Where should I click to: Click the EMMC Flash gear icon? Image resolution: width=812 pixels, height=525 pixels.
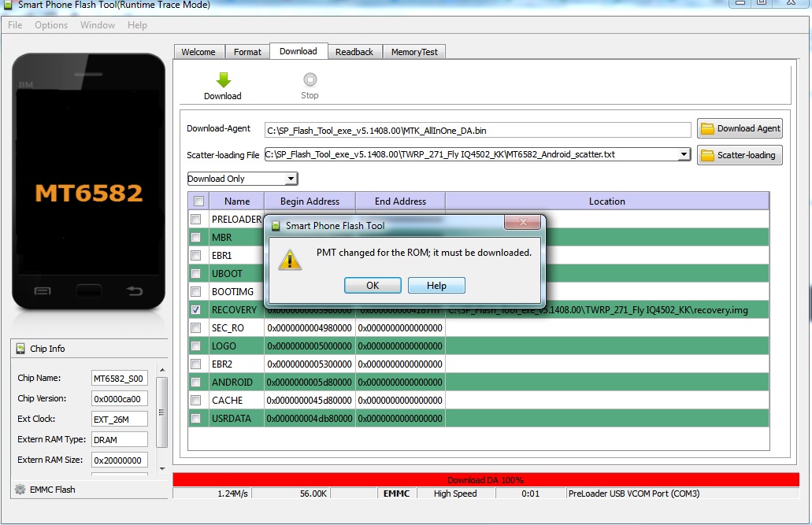click(20, 490)
